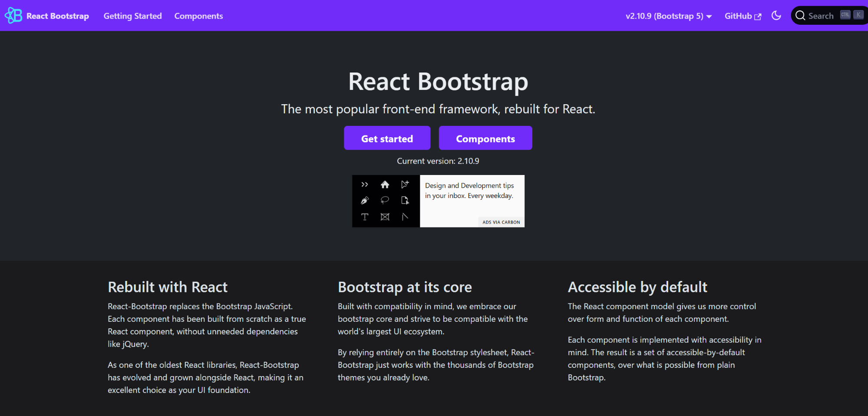Click the double chevron icon in the ad
This screenshot has width=868, height=416.
365,185
